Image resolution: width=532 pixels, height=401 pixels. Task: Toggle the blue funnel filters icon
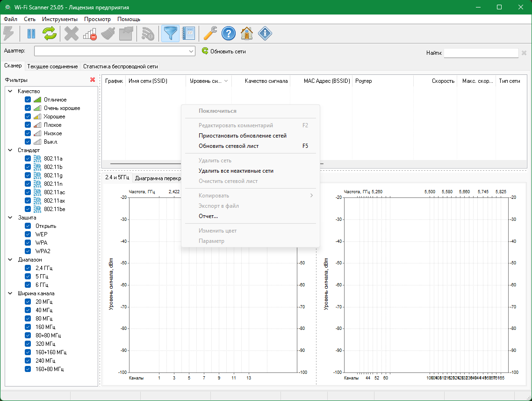(170, 34)
